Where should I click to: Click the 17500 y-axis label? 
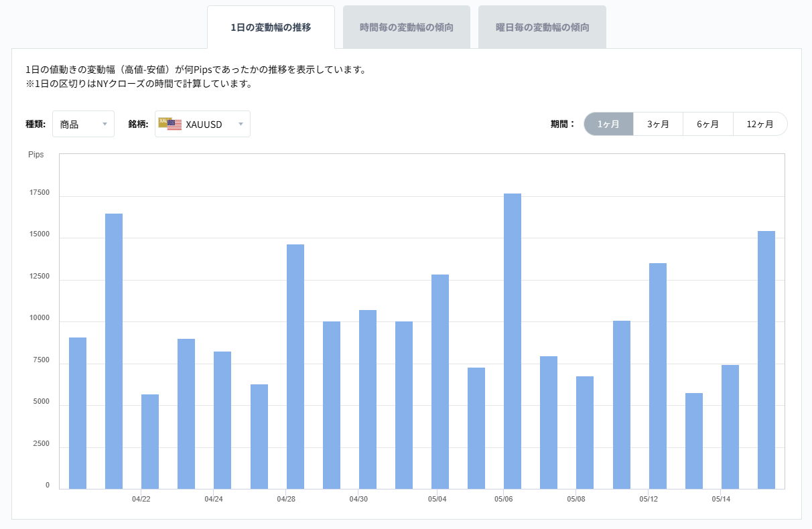[39, 193]
